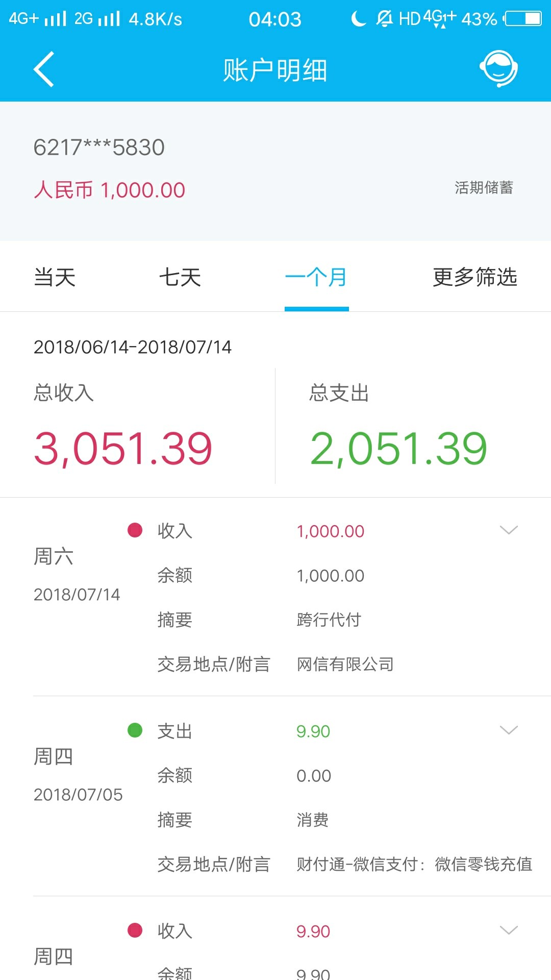
Task: Tap the 账户明细 page title
Action: pos(275,70)
